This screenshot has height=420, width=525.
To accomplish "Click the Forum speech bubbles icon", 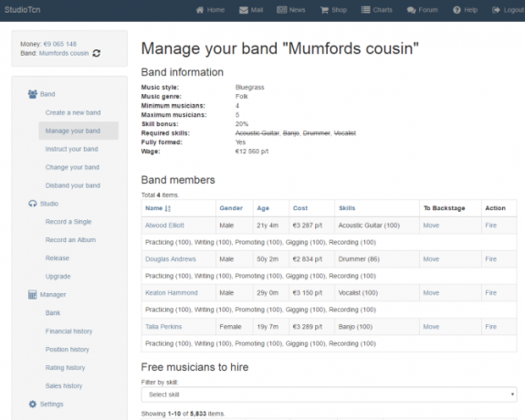I will pyautogui.click(x=411, y=10).
